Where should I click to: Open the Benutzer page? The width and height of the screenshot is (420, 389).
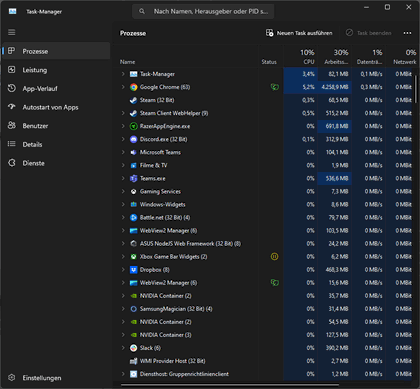coord(56,126)
